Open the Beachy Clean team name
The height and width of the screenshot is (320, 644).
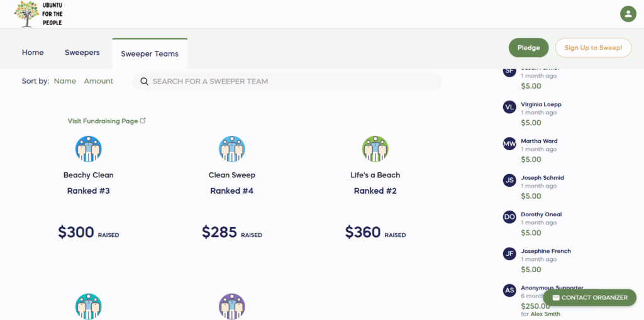coord(88,175)
